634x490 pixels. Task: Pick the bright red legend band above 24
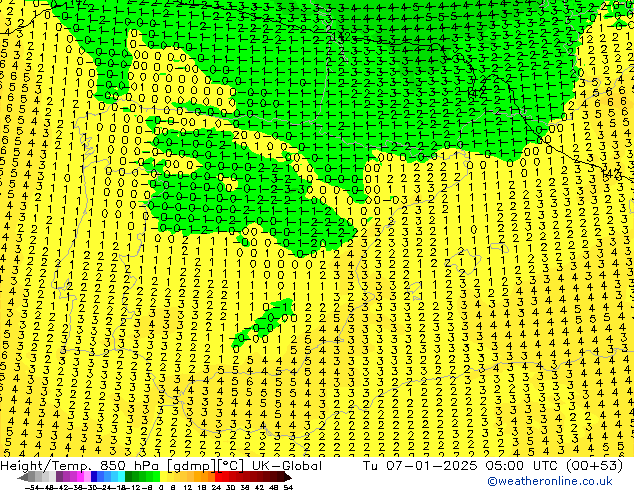(218, 477)
